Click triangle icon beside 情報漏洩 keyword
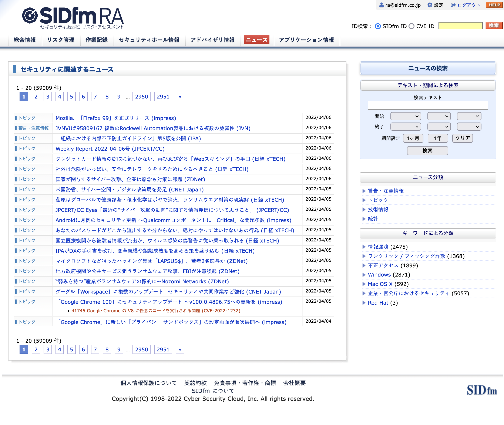 coord(364,247)
